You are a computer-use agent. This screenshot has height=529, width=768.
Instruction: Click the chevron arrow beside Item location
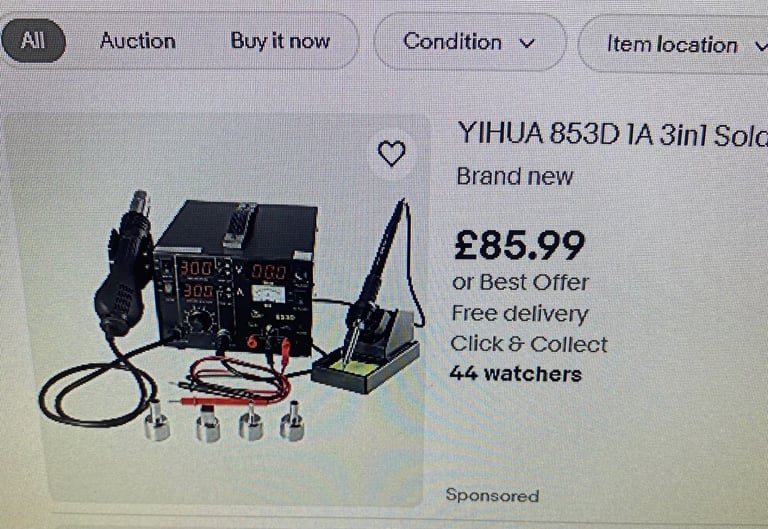tap(761, 46)
